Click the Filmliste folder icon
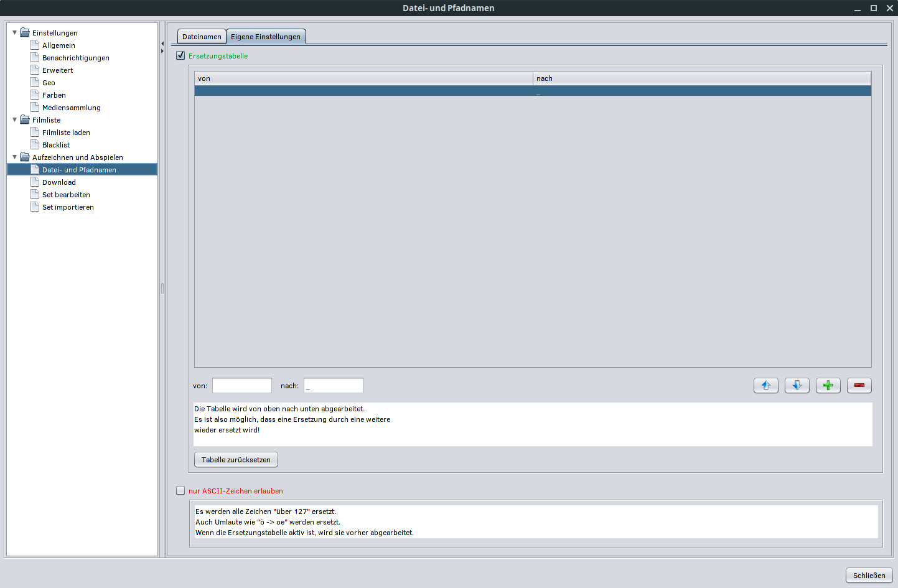Screen dimensions: 898x588 [25, 120]
